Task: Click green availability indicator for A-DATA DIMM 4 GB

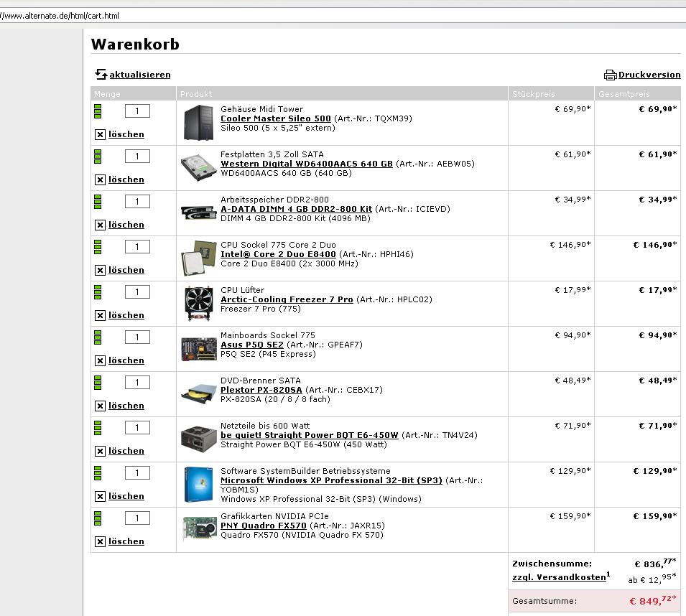Action: tap(98, 202)
